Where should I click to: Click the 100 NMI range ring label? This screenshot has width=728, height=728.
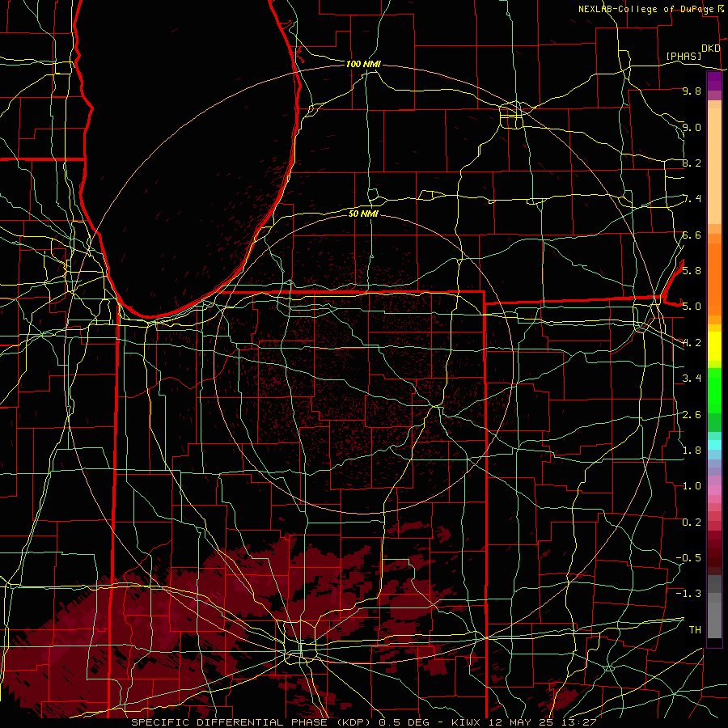(x=363, y=64)
